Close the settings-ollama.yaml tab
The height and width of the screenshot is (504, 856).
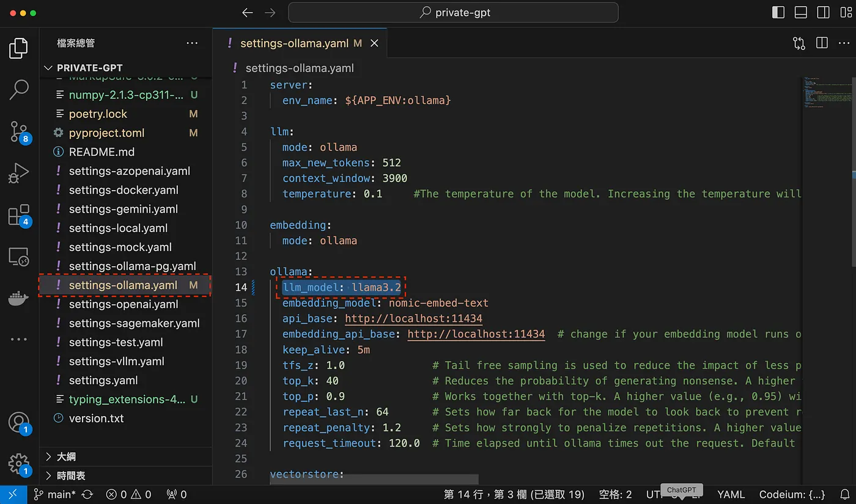click(374, 43)
